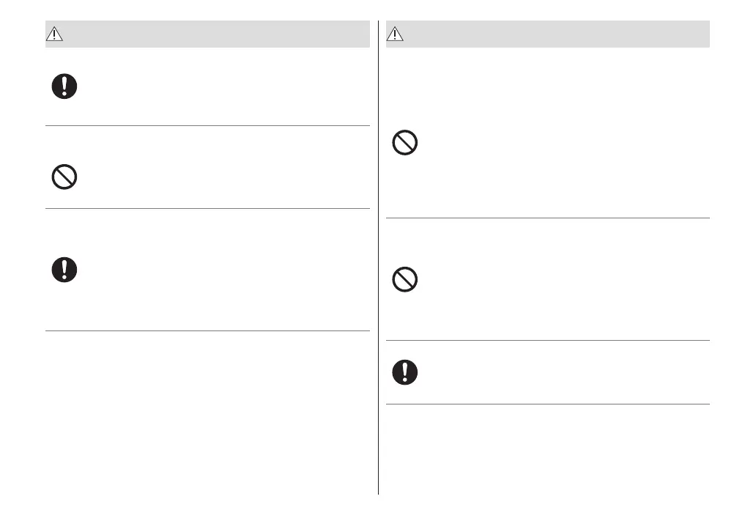The width and height of the screenshot is (756, 532).
Task: Click the divider below right column's first section
Action: 548,218
